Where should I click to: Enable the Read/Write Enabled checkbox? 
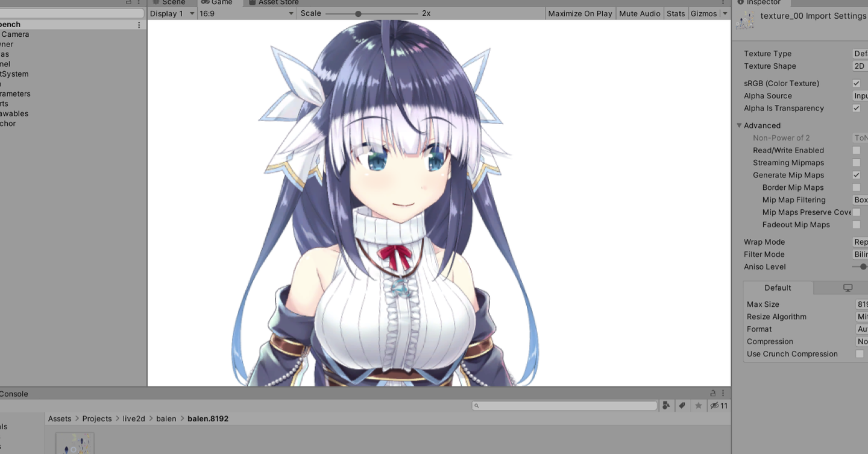pos(856,150)
